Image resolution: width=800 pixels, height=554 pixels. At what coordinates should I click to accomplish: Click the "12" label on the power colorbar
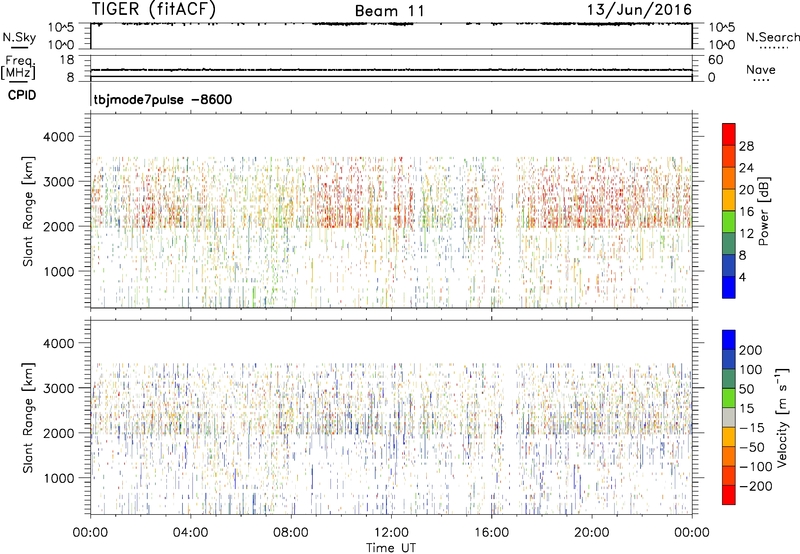point(746,234)
